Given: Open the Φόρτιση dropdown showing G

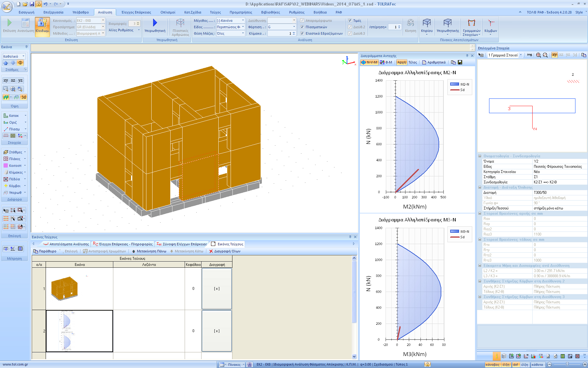Looking at the screenshot, I should pos(294,27).
